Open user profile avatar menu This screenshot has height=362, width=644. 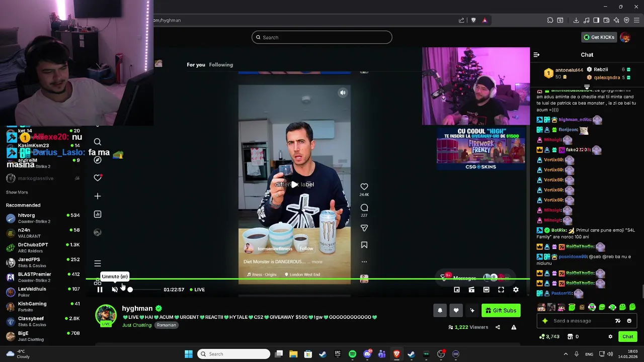click(625, 37)
